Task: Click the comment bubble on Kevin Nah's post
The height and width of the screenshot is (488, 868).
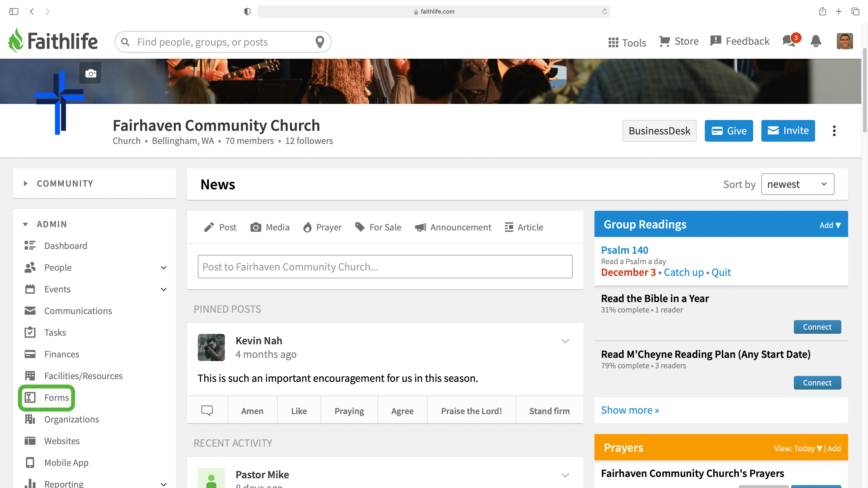Action: (x=207, y=410)
